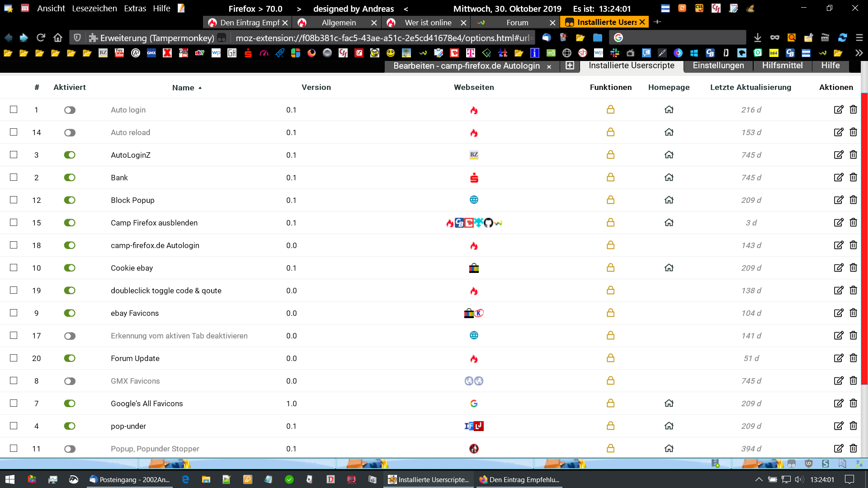Enable the Auto login script toggle
Viewport: 868px width, 488px height.
70,110
